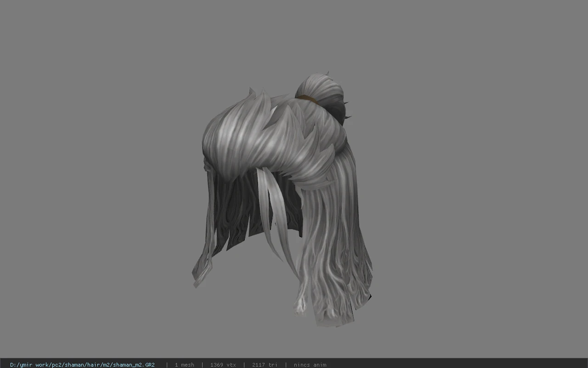This screenshot has height=368, width=588.
Task: Click the grey hair 3D model
Action: [282, 199]
